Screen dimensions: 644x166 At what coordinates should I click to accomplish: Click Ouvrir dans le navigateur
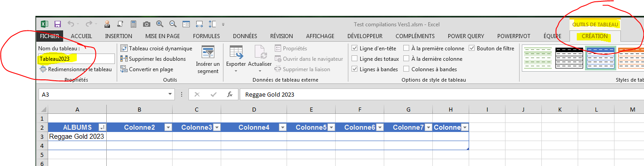point(309,59)
